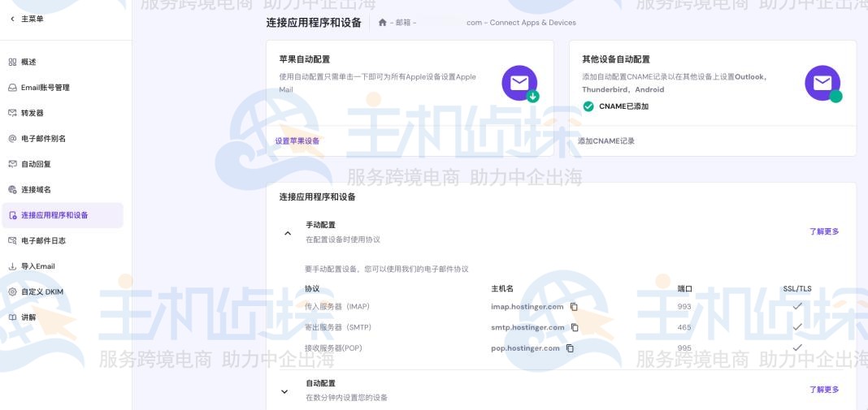
Task: Collapse the 手动配置 section
Action: [288, 233]
